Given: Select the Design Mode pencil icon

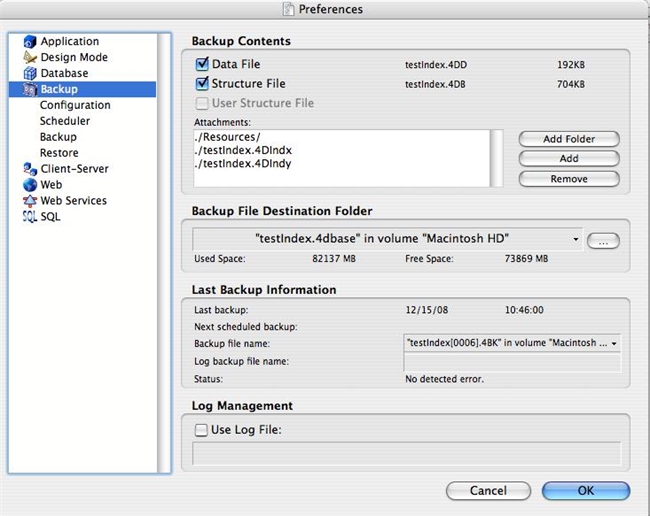Looking at the screenshot, I should point(29,58).
